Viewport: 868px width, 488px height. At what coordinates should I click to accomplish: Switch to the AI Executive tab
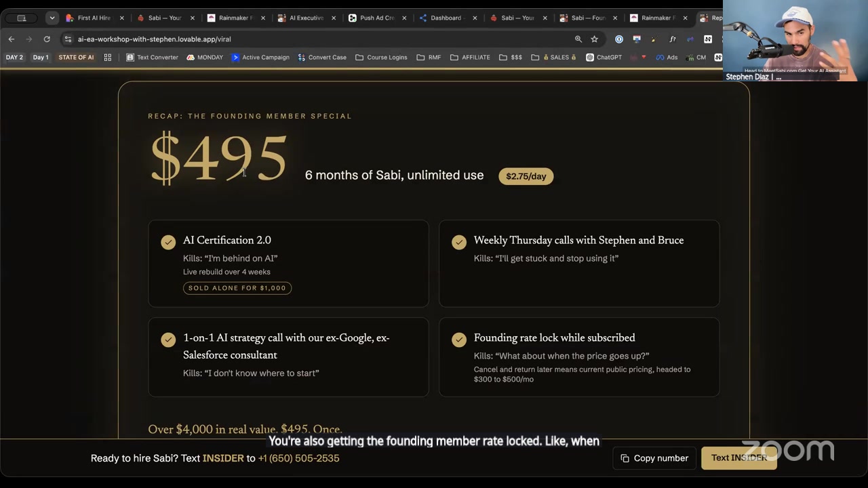coord(306,18)
